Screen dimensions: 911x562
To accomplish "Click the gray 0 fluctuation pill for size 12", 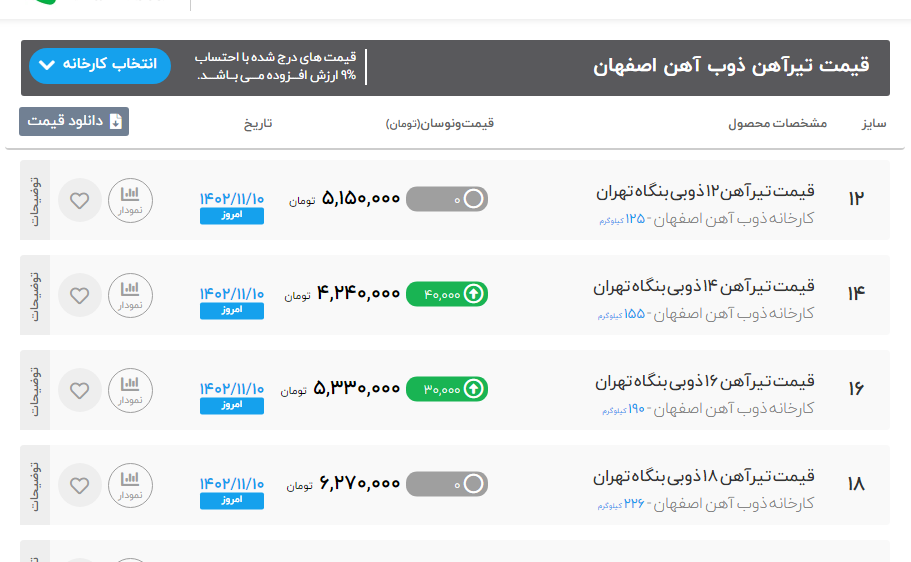I will coord(447,199).
